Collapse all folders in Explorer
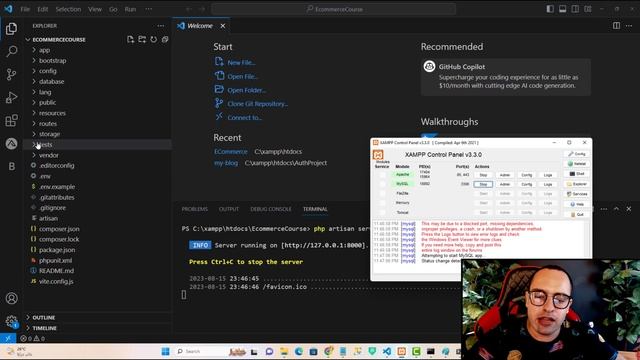 coord(165,40)
